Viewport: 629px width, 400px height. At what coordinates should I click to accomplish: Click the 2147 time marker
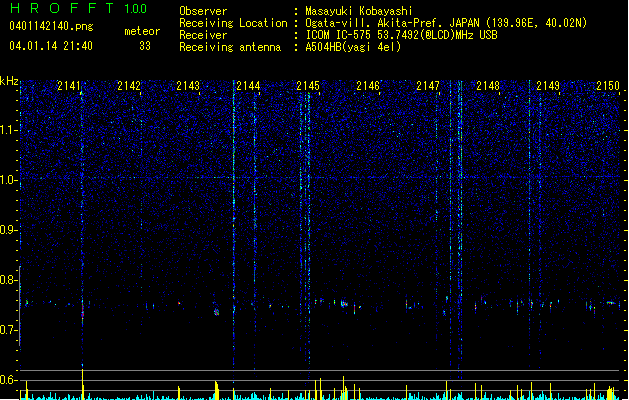coord(428,86)
